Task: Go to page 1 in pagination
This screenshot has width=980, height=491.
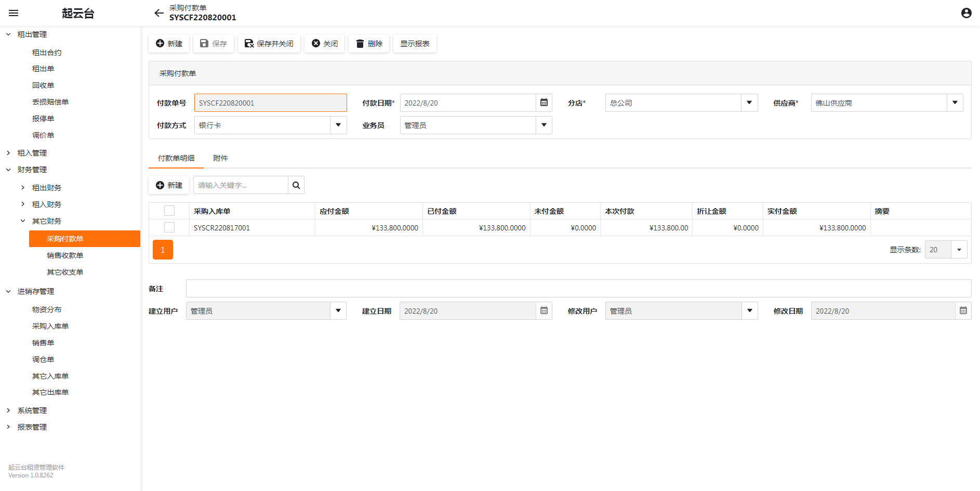Action: (163, 250)
